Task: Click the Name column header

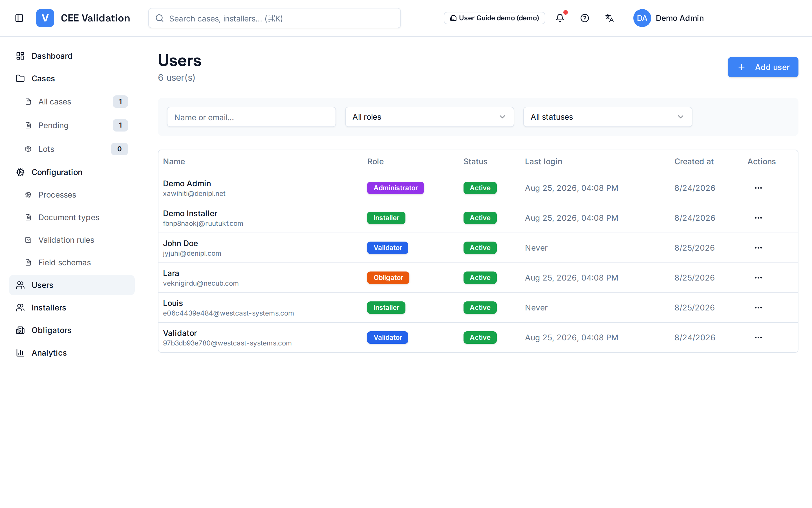Action: point(174,162)
